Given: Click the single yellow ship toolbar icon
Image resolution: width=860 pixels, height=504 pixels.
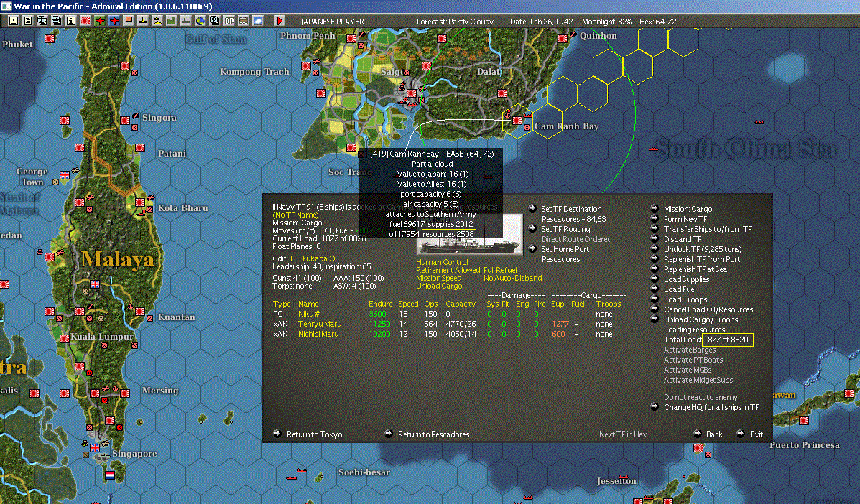Looking at the screenshot, I should (x=142, y=21).
